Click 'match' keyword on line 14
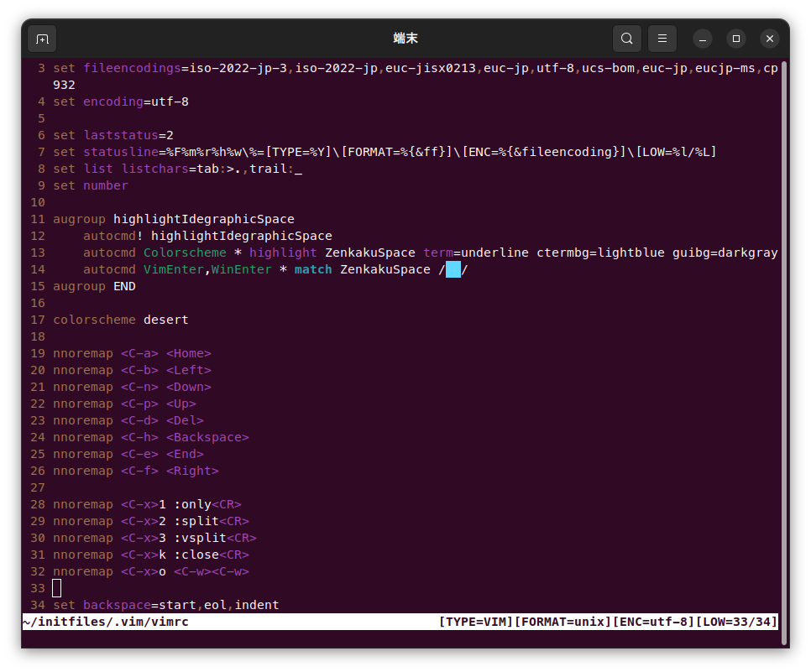This screenshot has height=672, width=811. pos(313,269)
